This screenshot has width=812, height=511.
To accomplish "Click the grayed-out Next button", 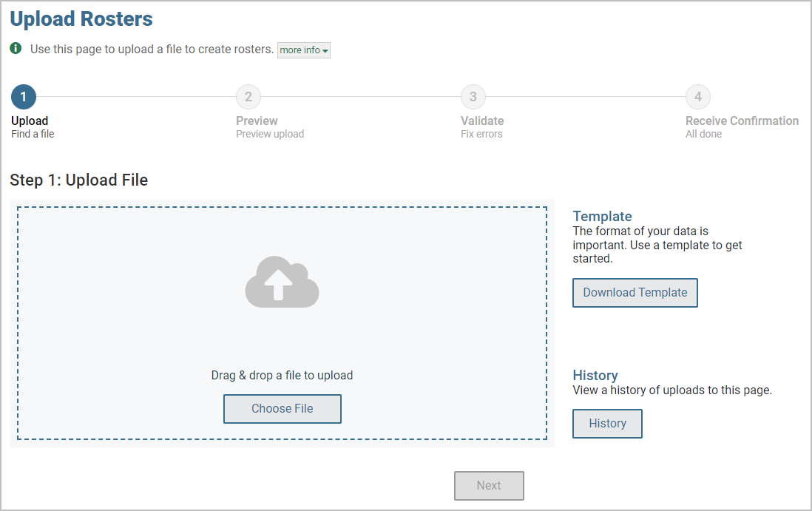I will (x=489, y=486).
